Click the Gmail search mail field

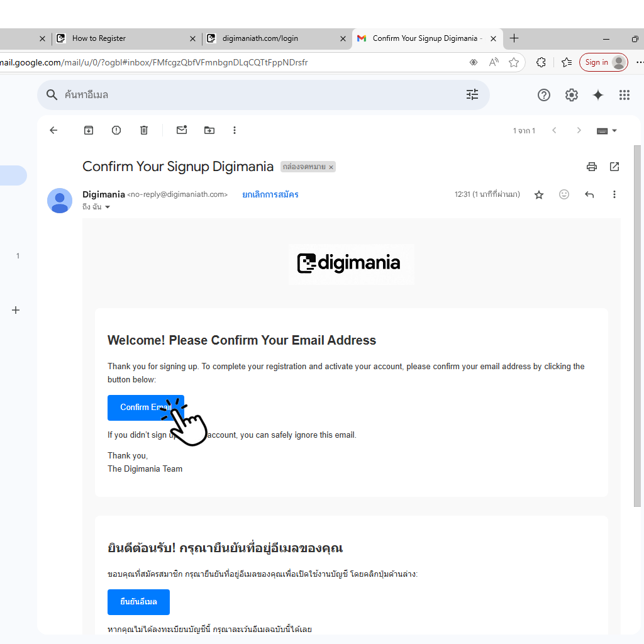coord(252,95)
